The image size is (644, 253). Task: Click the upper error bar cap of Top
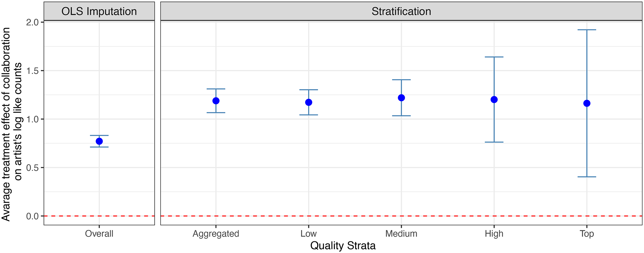(587, 30)
